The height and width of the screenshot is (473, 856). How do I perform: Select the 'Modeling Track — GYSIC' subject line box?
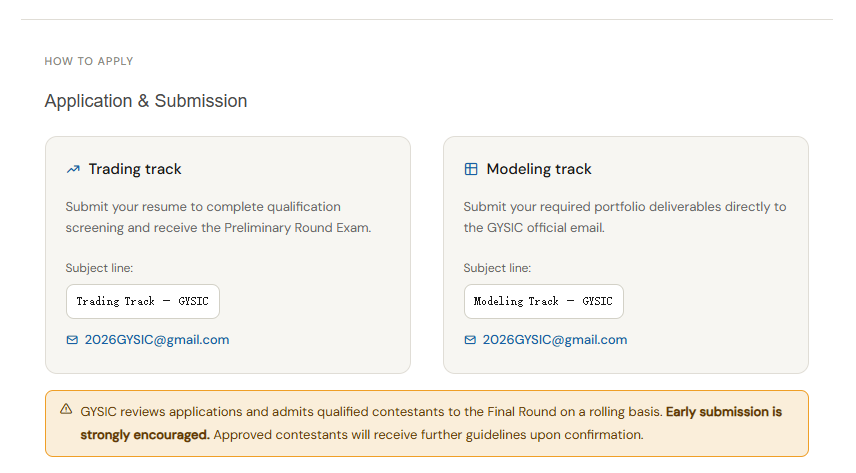(543, 301)
